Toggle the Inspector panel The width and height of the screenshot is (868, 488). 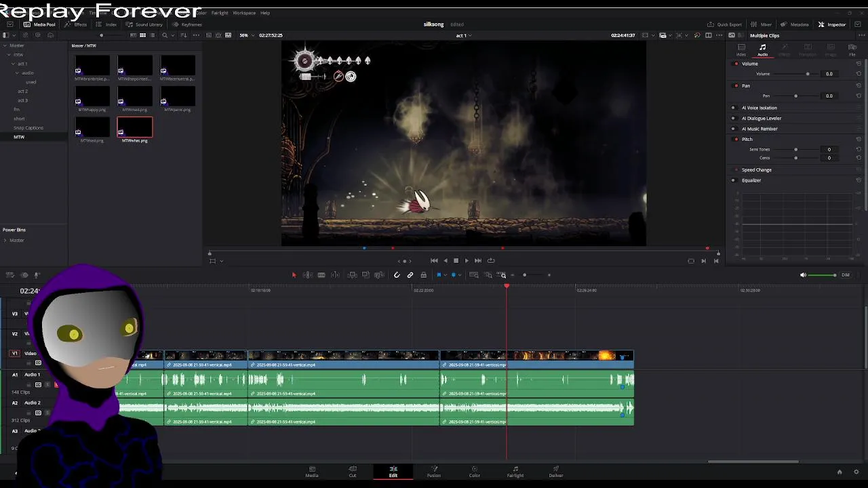point(832,24)
